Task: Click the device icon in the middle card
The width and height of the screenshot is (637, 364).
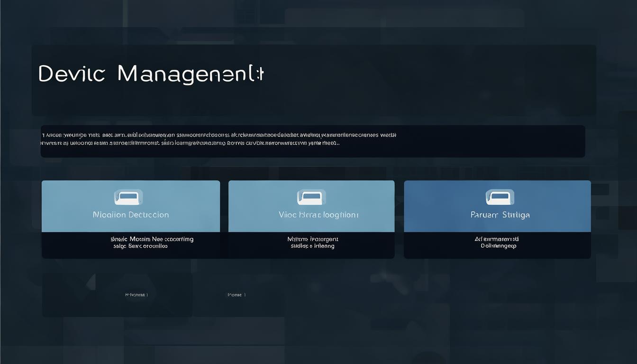Action: click(311, 197)
